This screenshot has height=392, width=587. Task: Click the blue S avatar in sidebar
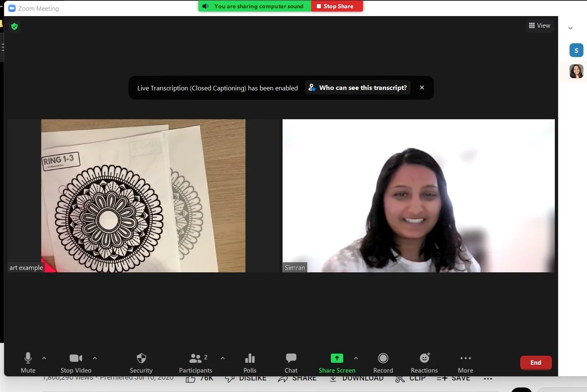(576, 50)
